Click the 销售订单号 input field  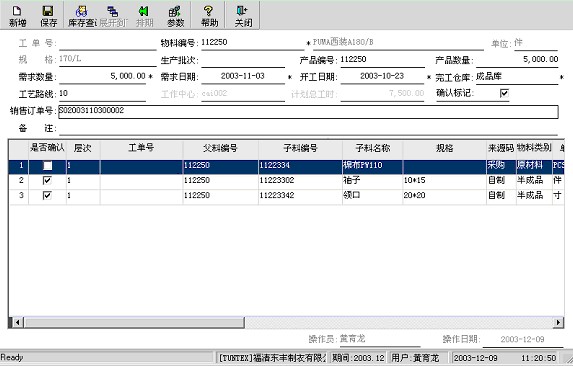click(x=308, y=111)
